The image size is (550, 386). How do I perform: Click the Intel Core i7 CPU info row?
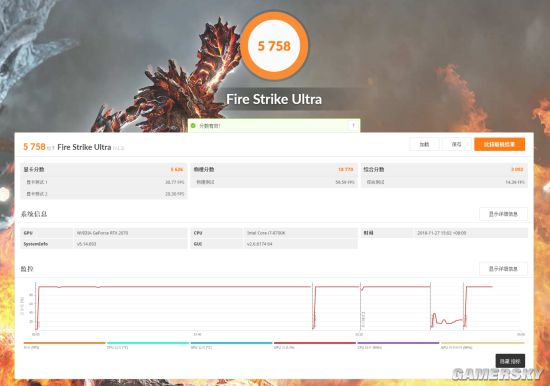tap(274, 233)
